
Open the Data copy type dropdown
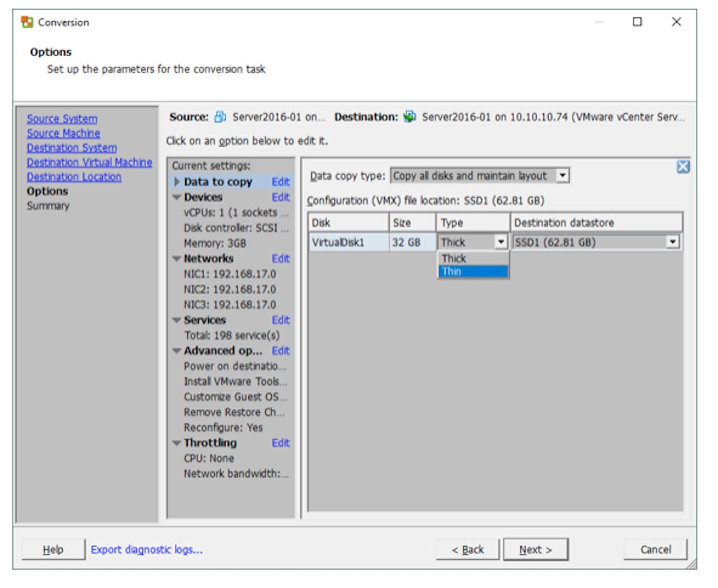click(561, 176)
